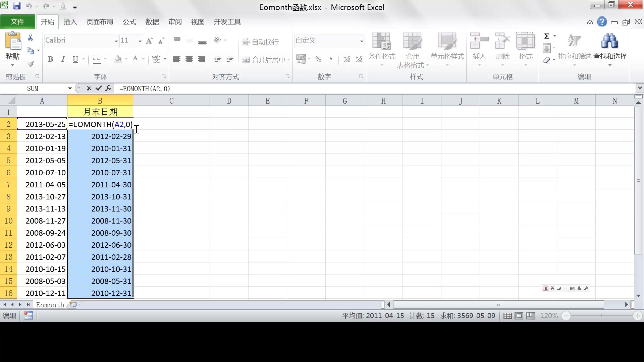This screenshot has width=644, height=362.
Task: Expand the formula bar
Action: click(640, 88)
